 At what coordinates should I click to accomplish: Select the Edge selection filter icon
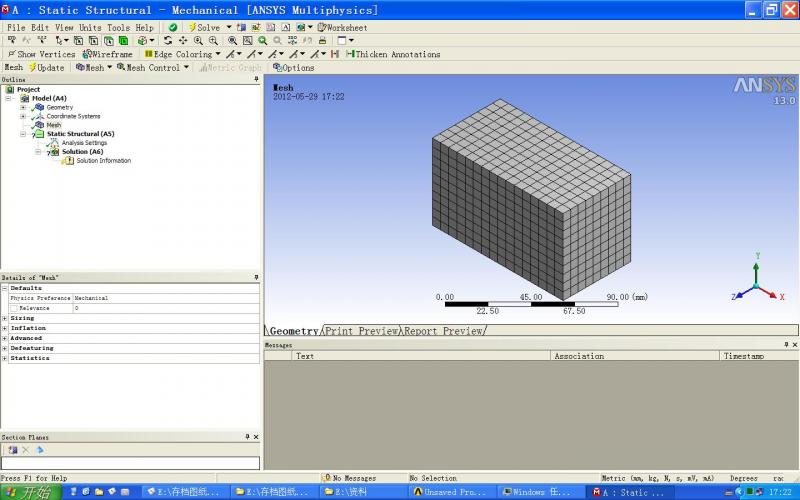[93, 40]
